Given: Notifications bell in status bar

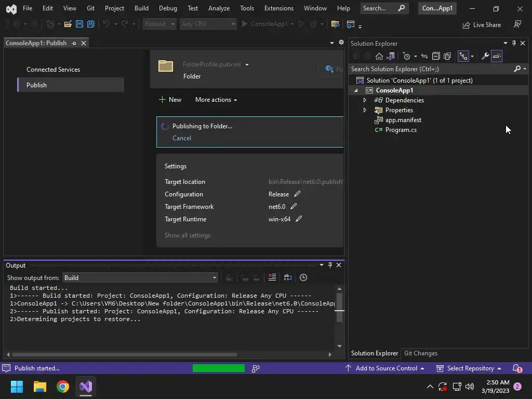Looking at the screenshot, I should 517,368.
